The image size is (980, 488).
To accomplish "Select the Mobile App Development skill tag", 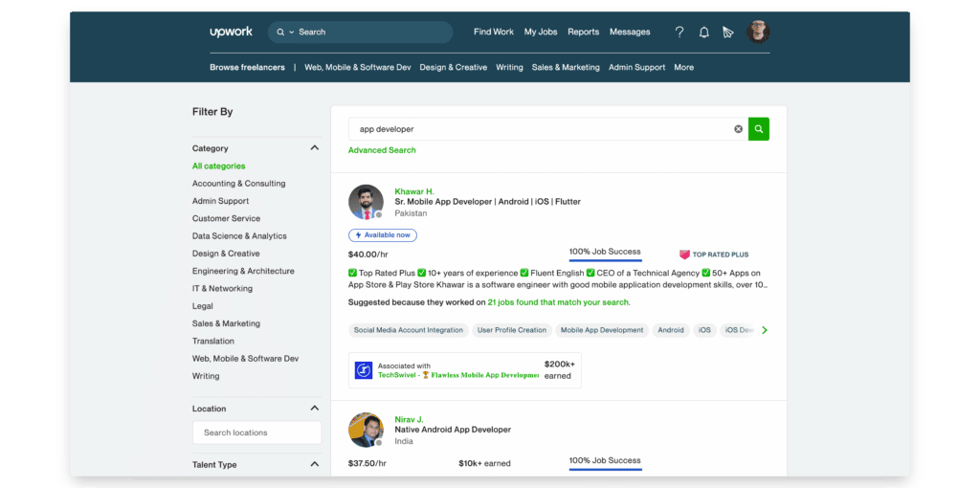I will (x=602, y=330).
